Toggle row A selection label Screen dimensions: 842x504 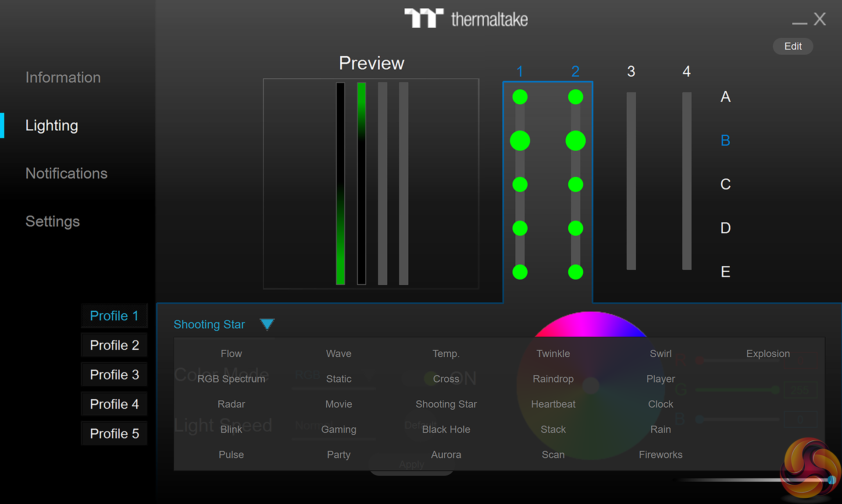coord(725,97)
